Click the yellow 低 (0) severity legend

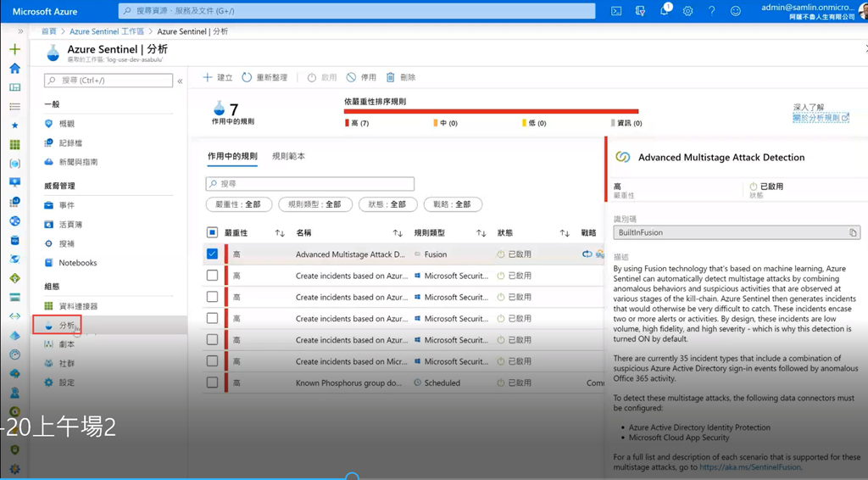click(534, 123)
